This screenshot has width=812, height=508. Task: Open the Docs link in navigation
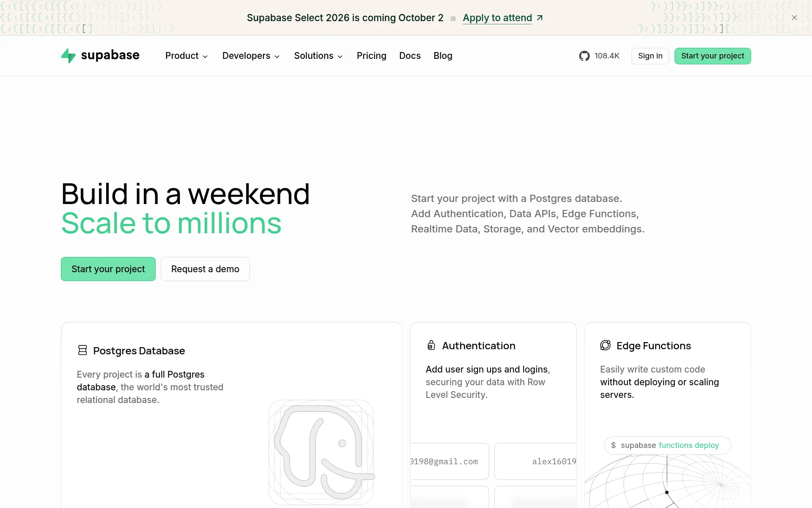click(410, 56)
